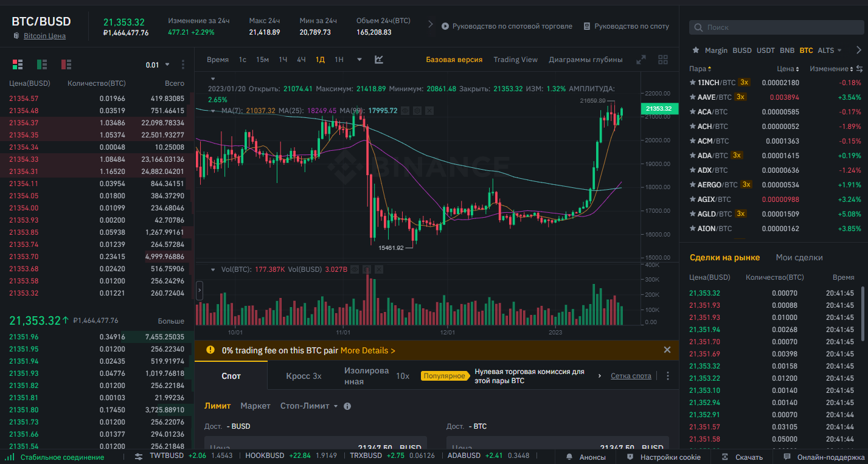Open ticker bar settings sliders icon
This screenshot has width=868, height=464.
(139, 456)
